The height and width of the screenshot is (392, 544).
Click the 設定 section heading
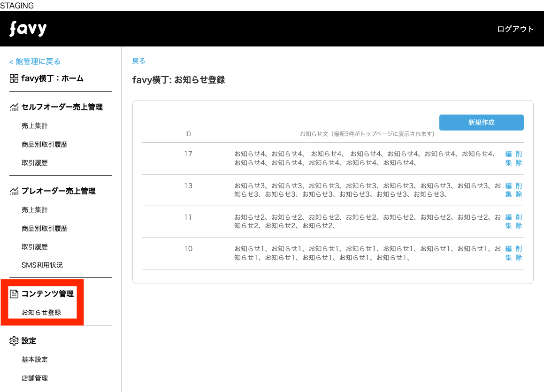(29, 341)
